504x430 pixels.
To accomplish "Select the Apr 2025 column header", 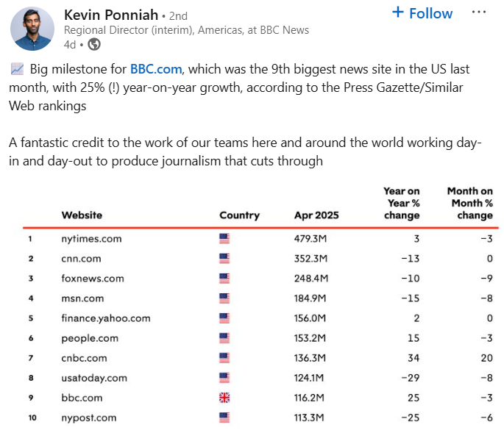I will (x=316, y=215).
